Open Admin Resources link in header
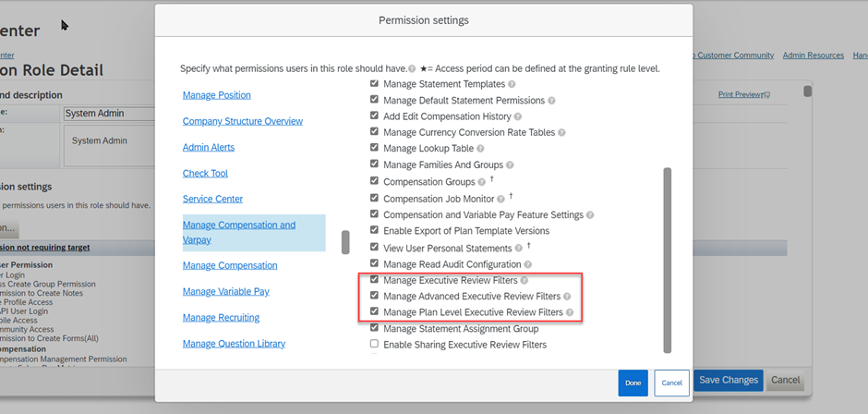This screenshot has width=868, height=414. [x=814, y=55]
